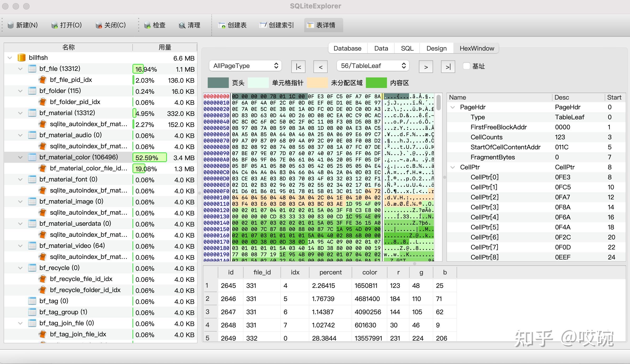Go to first page with |< button
Screen dimensions: 630x364
[x=298, y=67]
